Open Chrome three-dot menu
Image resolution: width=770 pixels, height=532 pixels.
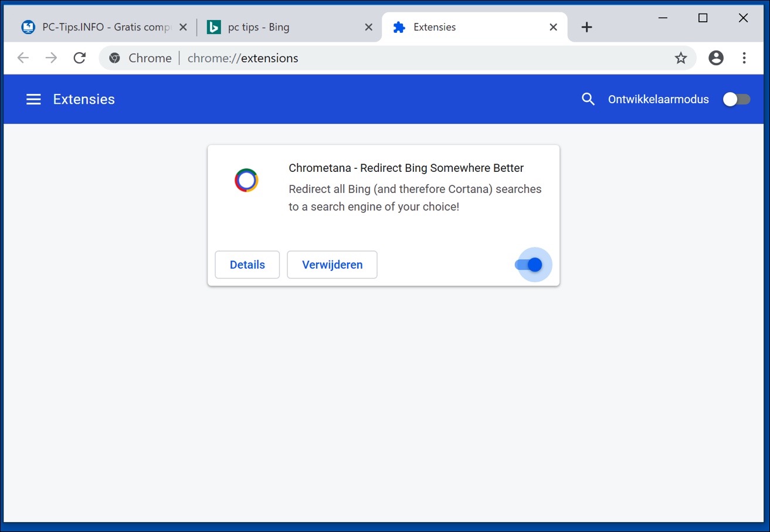point(744,57)
